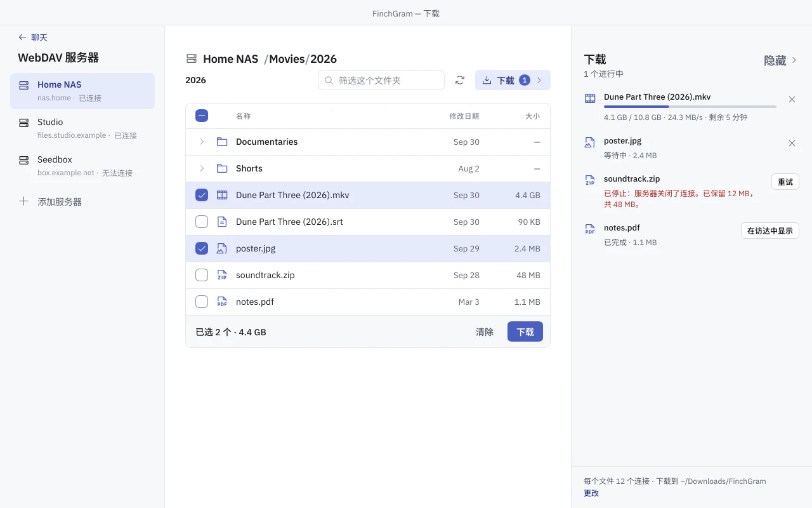Expand the Documentaries folder
This screenshot has width=812, height=508.
tap(202, 142)
